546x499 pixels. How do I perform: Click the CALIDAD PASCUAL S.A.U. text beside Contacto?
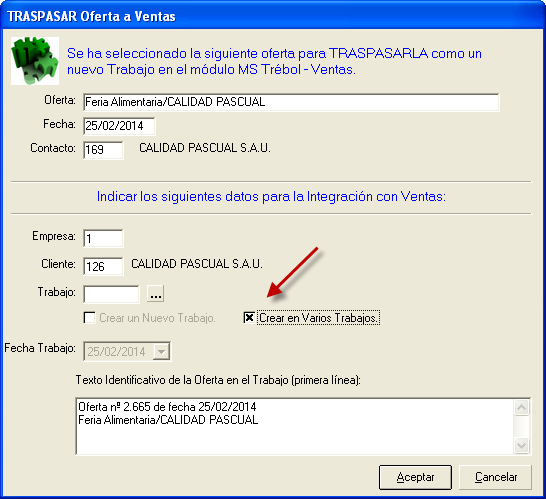click(205, 148)
